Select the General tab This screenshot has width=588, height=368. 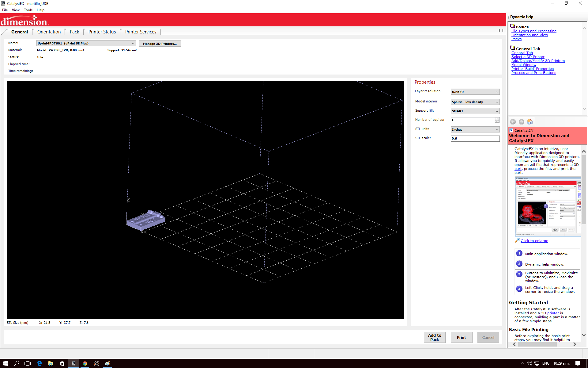click(20, 32)
